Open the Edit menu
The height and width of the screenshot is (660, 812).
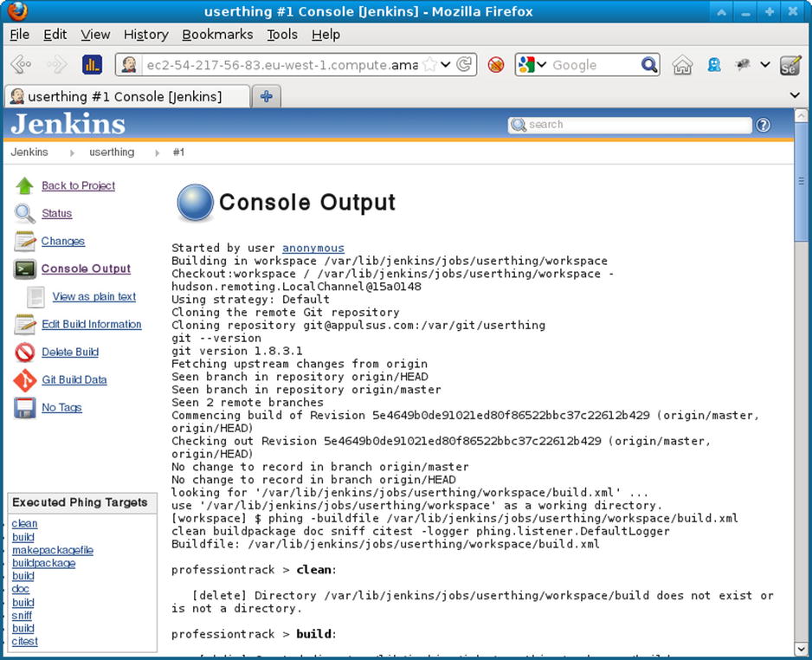[55, 35]
